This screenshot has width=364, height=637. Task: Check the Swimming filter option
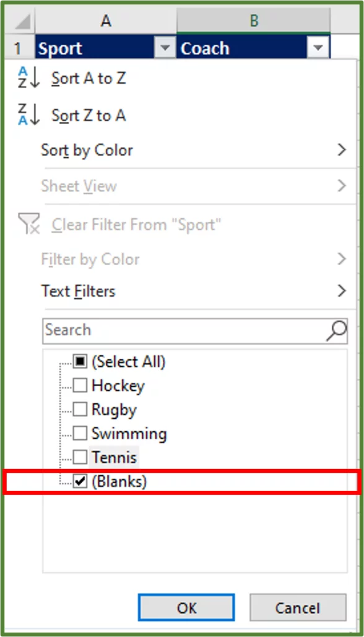pos(79,433)
